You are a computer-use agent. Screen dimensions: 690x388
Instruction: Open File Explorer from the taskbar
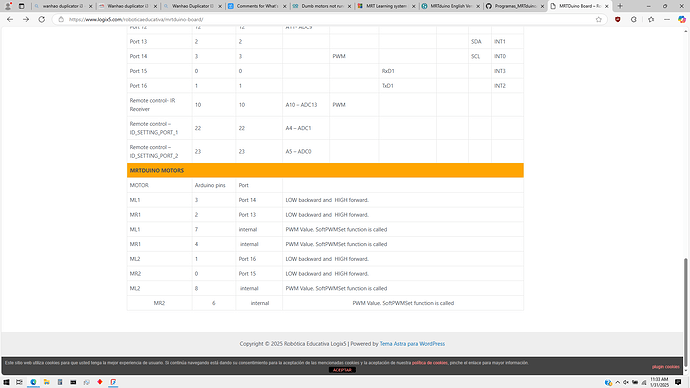[x=46, y=382]
